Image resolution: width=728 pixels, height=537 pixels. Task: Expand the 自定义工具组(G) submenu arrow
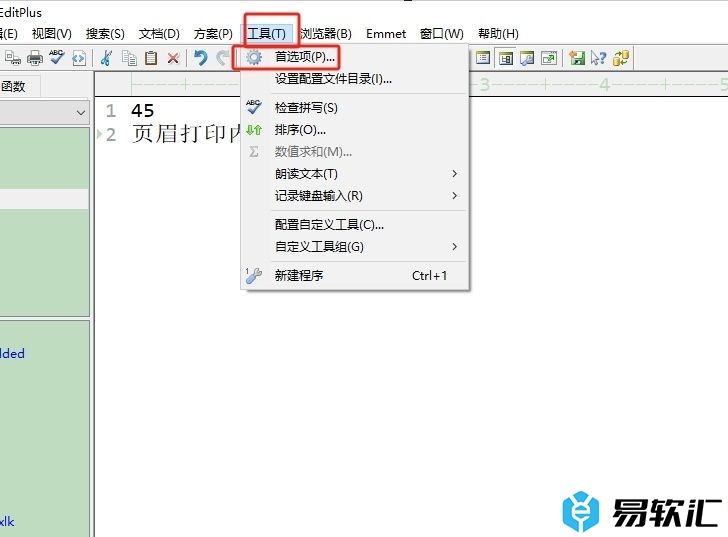[455, 246]
